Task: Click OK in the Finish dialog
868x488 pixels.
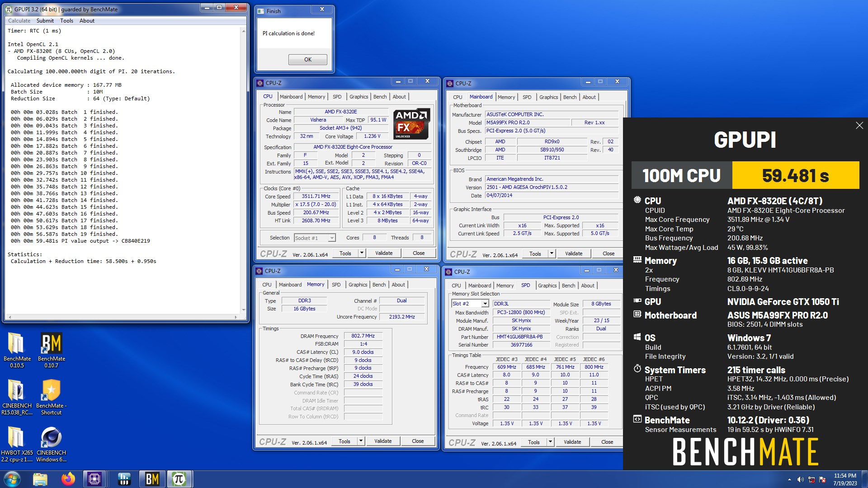Action: [308, 60]
